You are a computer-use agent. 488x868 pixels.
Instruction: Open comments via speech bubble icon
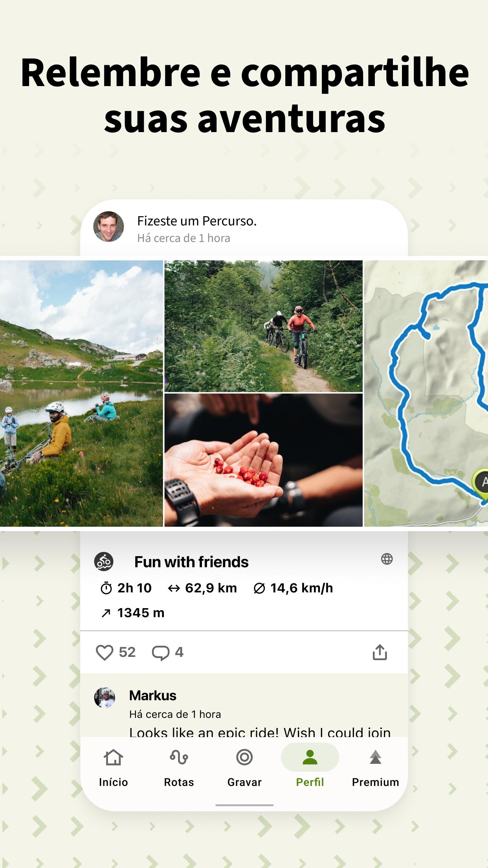pyautogui.click(x=160, y=653)
